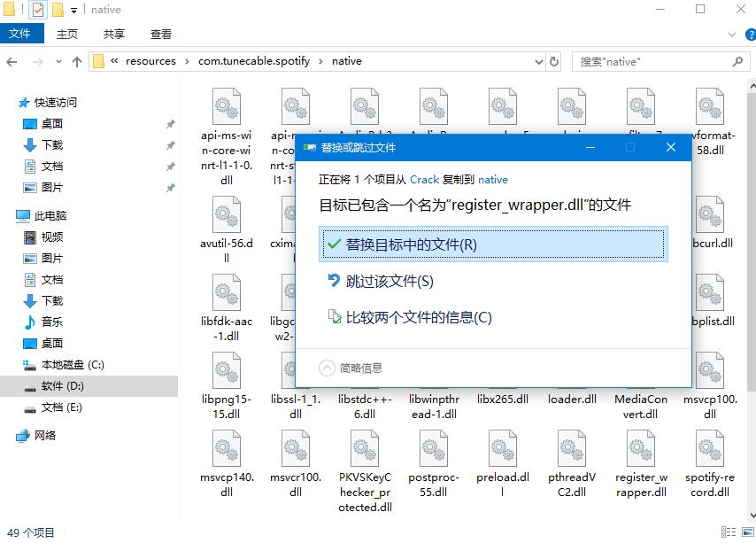Open quick access toolbar customize dropdown

(x=73, y=10)
